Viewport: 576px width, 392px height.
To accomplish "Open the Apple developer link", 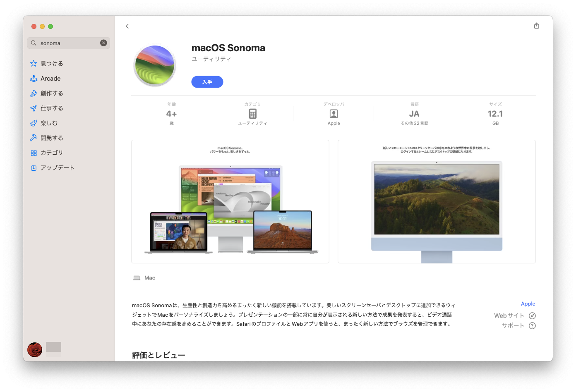I will (528, 304).
